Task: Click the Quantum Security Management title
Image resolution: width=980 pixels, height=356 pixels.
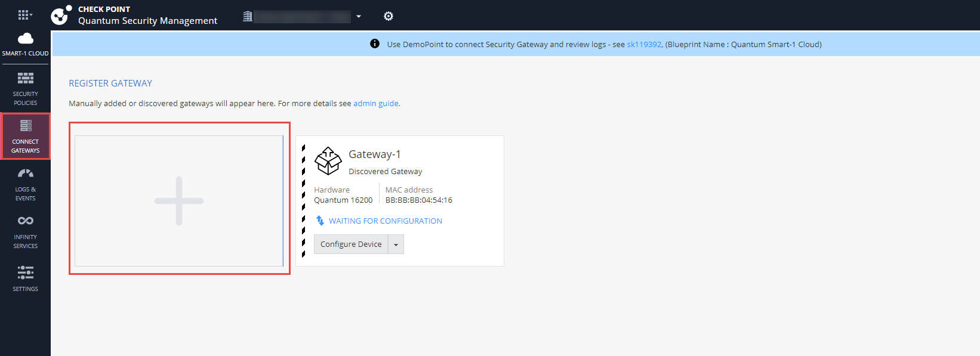Action: click(x=148, y=21)
